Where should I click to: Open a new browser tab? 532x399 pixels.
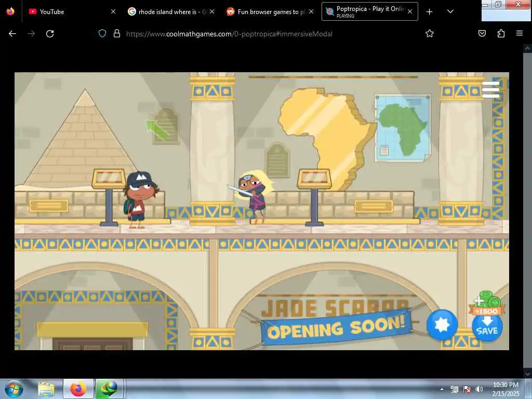pyautogui.click(x=429, y=11)
